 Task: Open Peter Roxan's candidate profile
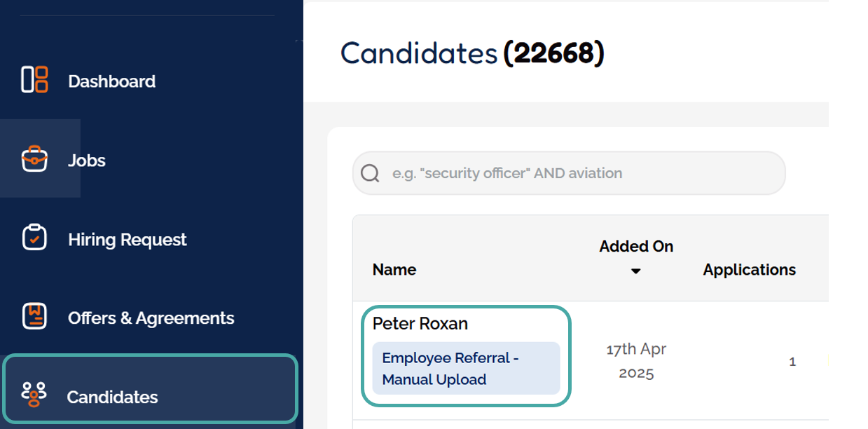click(x=420, y=324)
